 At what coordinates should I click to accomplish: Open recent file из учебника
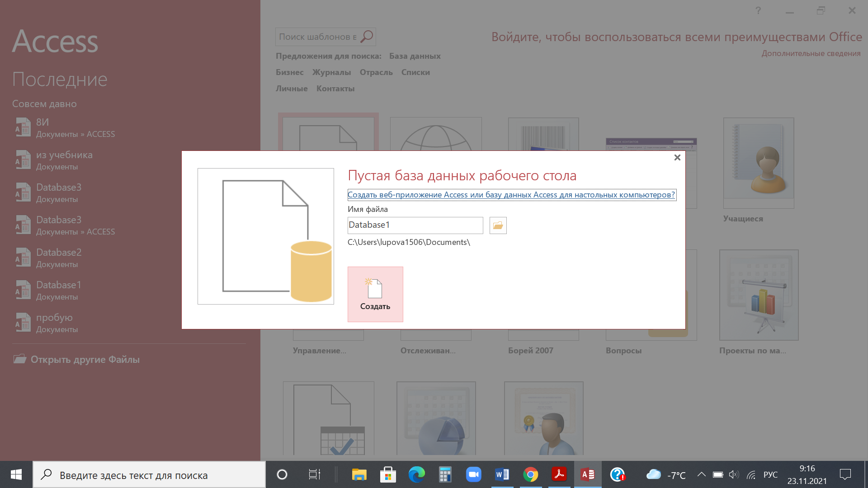pyautogui.click(x=129, y=160)
